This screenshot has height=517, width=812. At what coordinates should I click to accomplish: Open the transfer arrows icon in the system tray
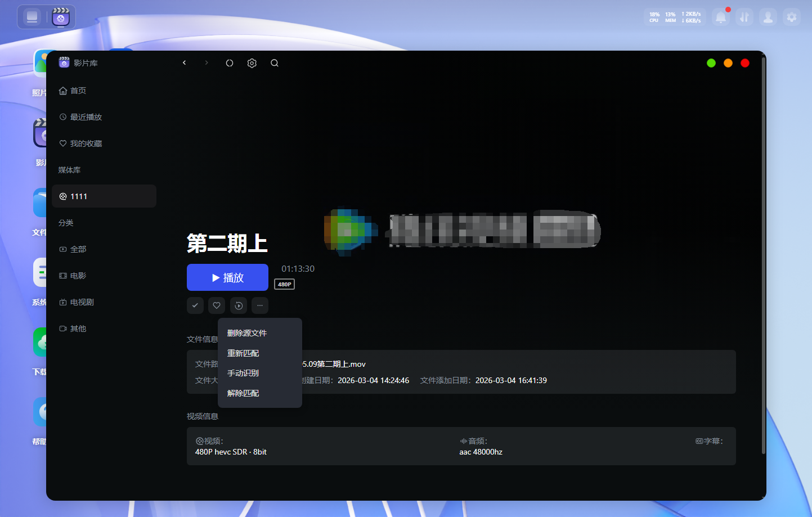[x=744, y=17]
